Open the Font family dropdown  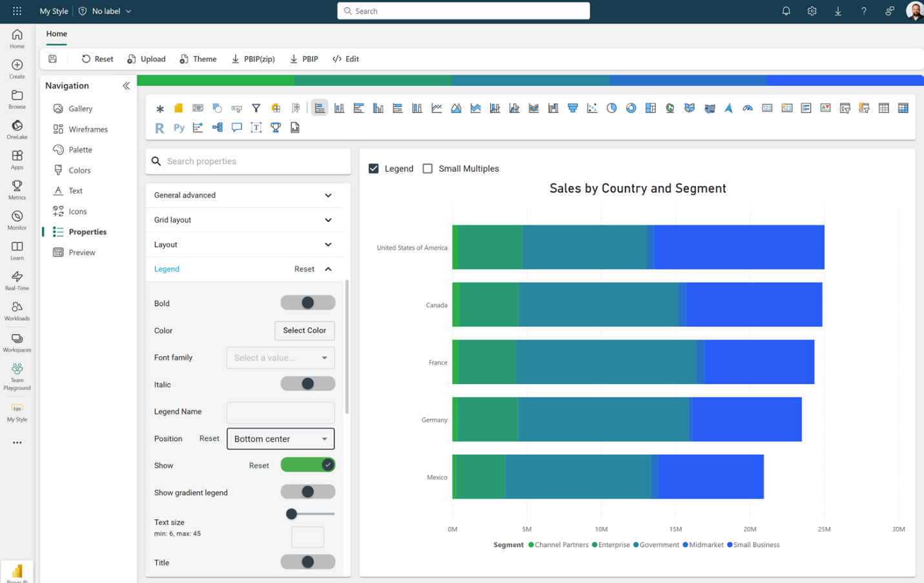(280, 358)
